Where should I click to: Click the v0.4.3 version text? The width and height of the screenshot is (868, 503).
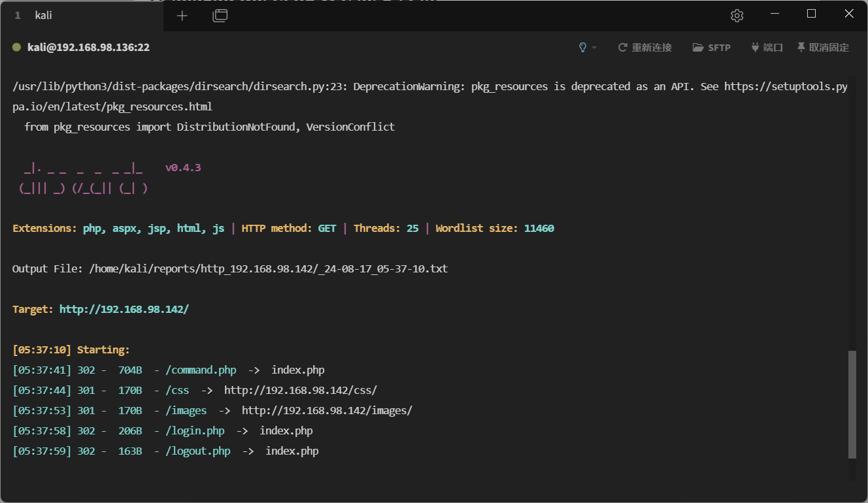[x=183, y=168]
